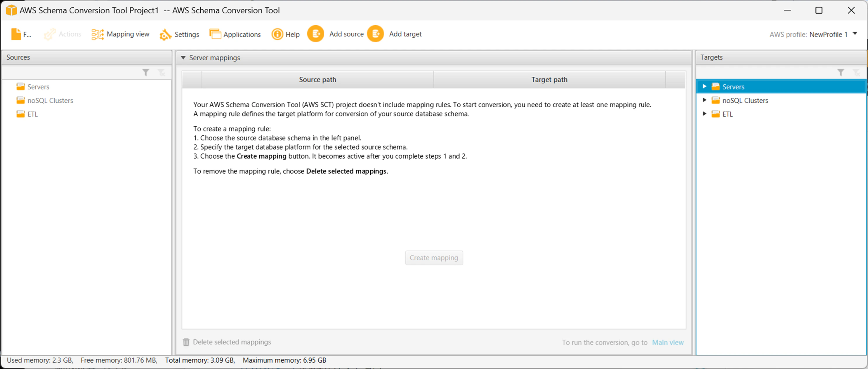Open the Mapping view menu label
The height and width of the screenshot is (369, 868).
(128, 34)
